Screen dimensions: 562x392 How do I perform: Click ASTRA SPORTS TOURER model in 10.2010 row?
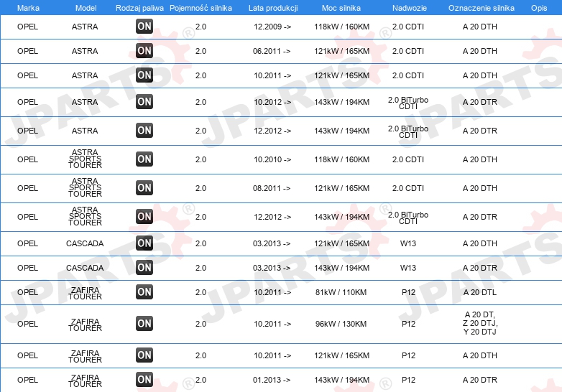pos(85,159)
